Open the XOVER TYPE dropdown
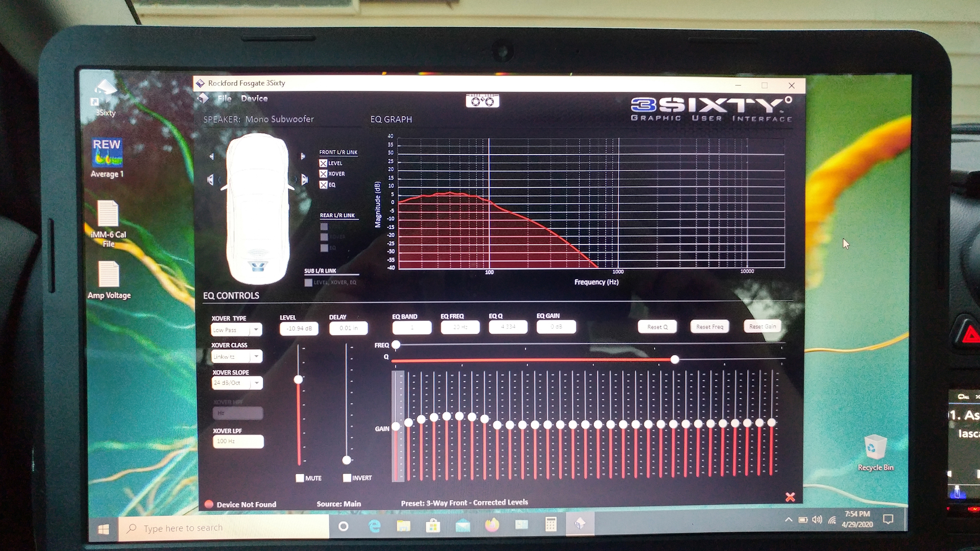This screenshot has height=551, width=980. point(237,330)
